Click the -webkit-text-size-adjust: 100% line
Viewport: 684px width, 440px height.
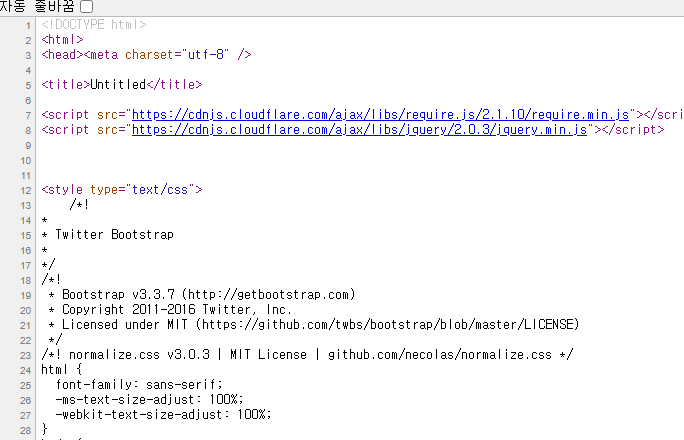tap(163, 415)
